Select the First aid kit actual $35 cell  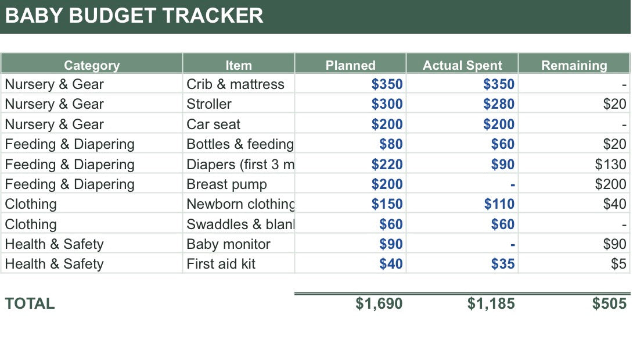pos(462,263)
